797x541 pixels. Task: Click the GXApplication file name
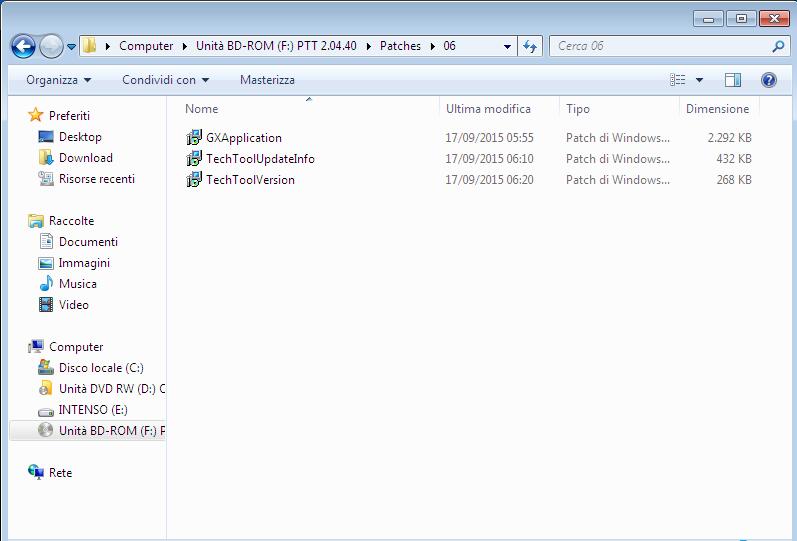(244, 138)
